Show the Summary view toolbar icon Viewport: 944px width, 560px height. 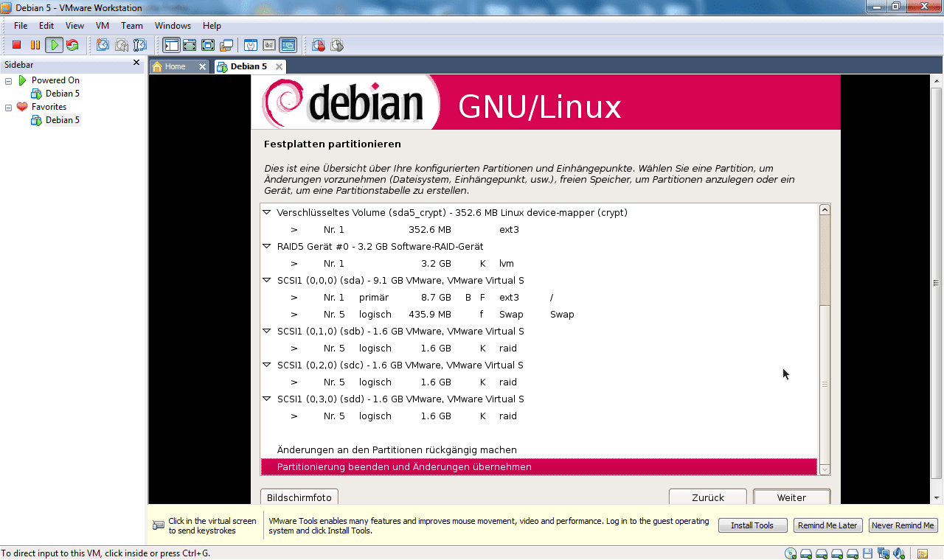[251, 45]
